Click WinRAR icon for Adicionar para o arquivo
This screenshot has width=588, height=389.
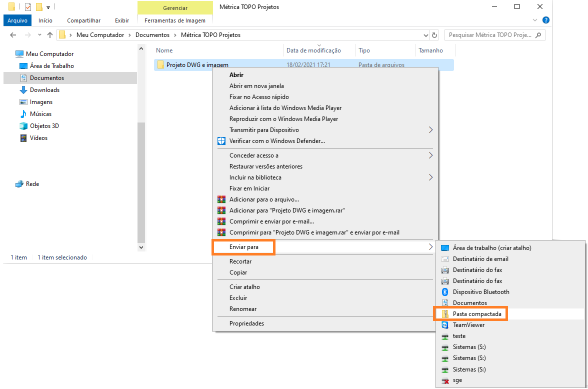[221, 199]
